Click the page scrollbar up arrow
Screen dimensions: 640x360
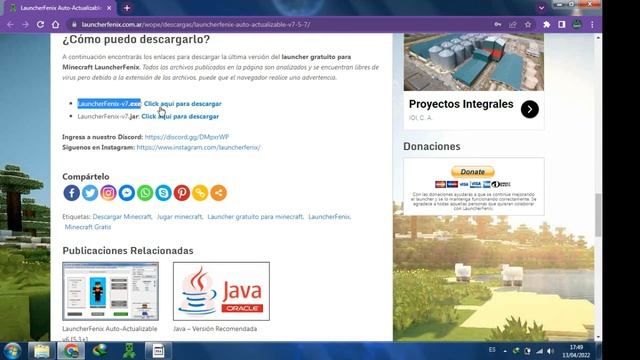pyautogui.click(x=598, y=38)
